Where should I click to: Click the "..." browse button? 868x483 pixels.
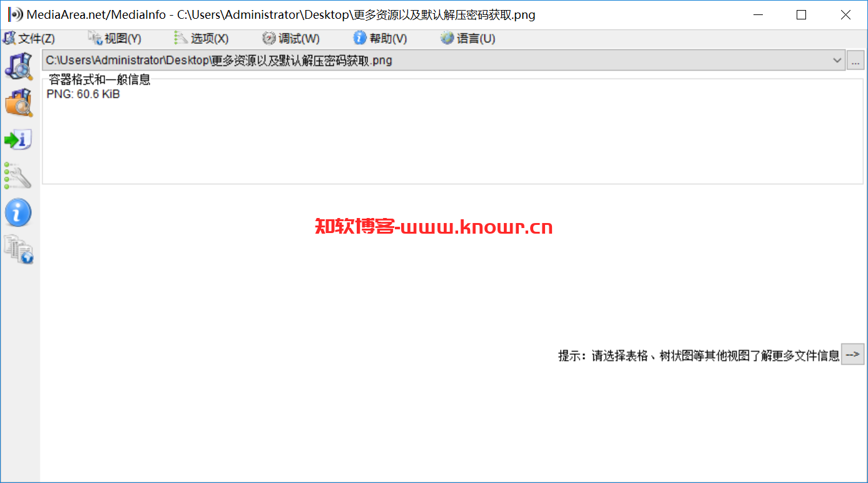click(855, 61)
